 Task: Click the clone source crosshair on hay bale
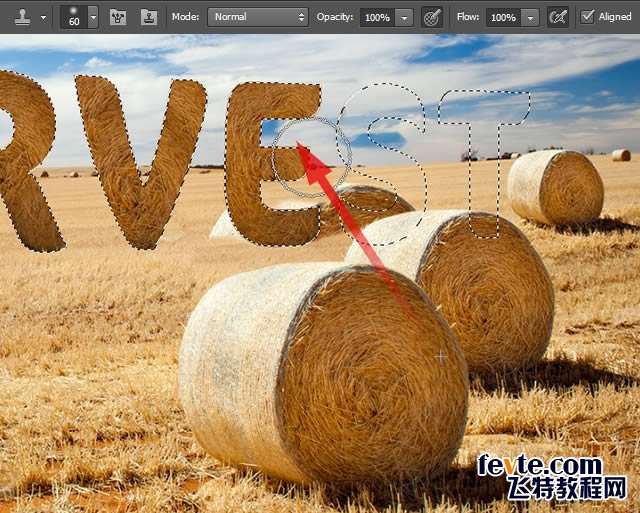click(x=441, y=356)
